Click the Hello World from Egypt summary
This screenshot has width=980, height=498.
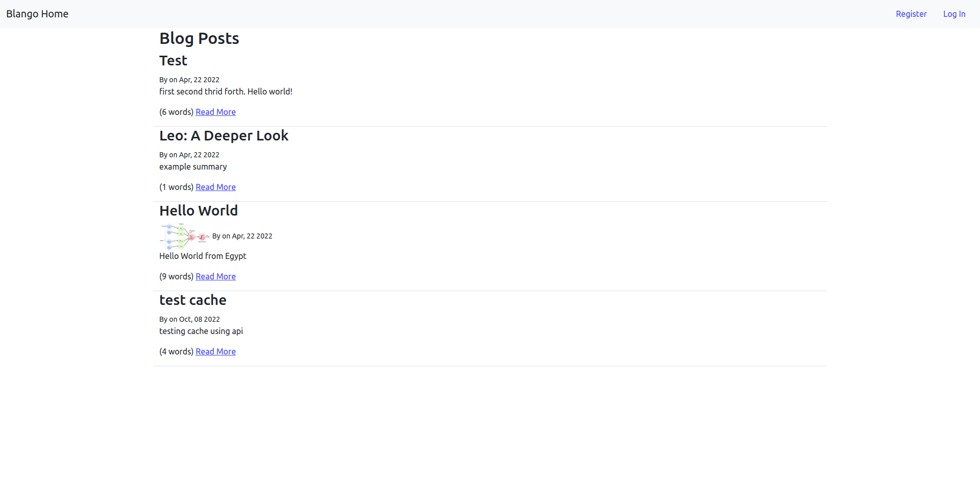[203, 256]
